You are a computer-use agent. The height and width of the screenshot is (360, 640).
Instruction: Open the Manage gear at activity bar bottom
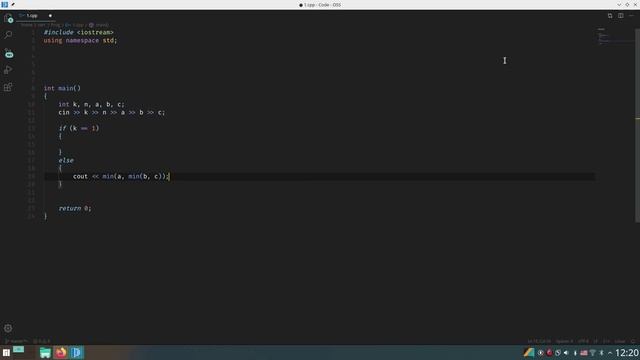(x=8, y=328)
